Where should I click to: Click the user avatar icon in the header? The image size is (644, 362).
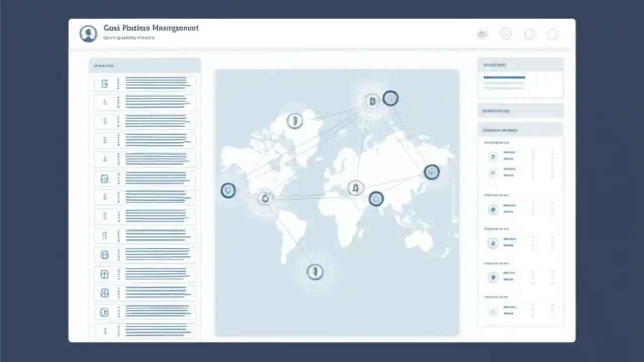click(88, 33)
